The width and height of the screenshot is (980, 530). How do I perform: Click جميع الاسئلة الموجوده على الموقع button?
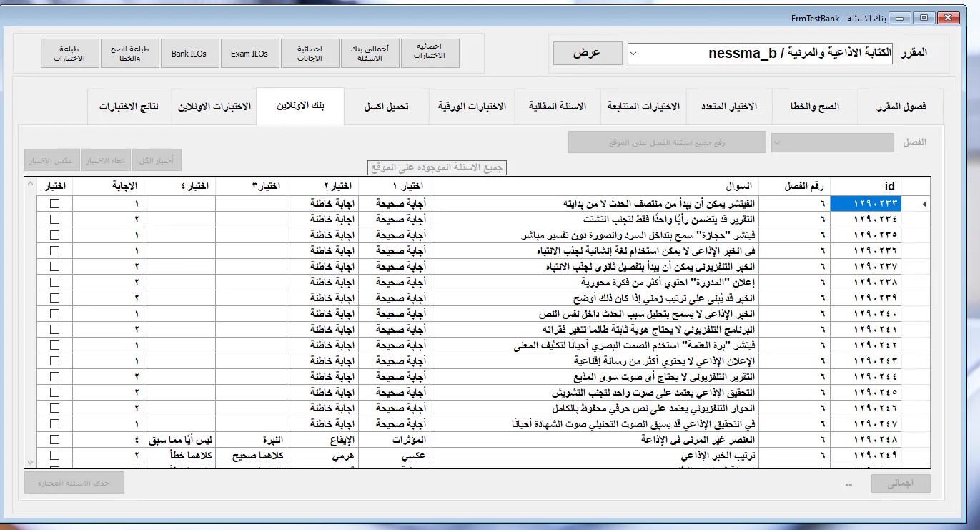pyautogui.click(x=437, y=167)
